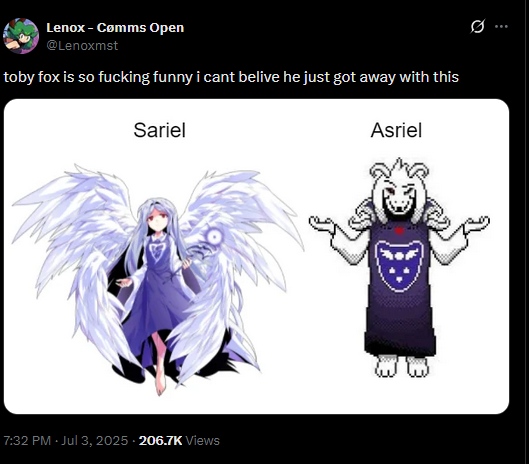The width and height of the screenshot is (529, 464).
Task: Click Asriel's white feet below the robe
Action: [401, 366]
